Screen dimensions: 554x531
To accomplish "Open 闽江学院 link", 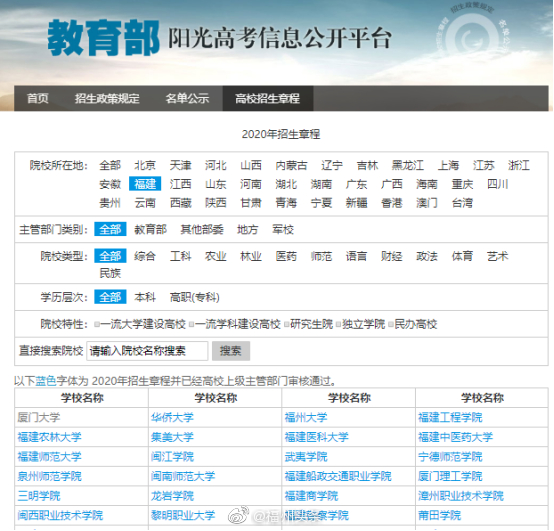I will [x=172, y=456].
